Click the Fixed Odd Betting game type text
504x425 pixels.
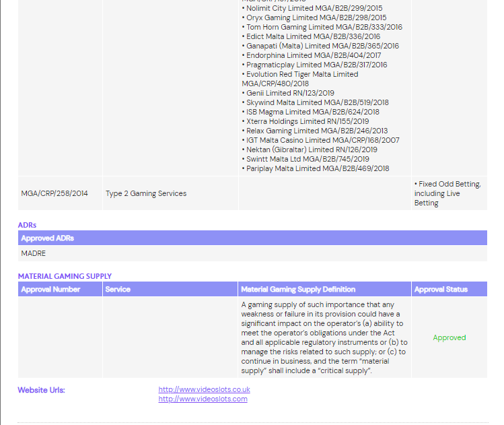tap(447, 193)
